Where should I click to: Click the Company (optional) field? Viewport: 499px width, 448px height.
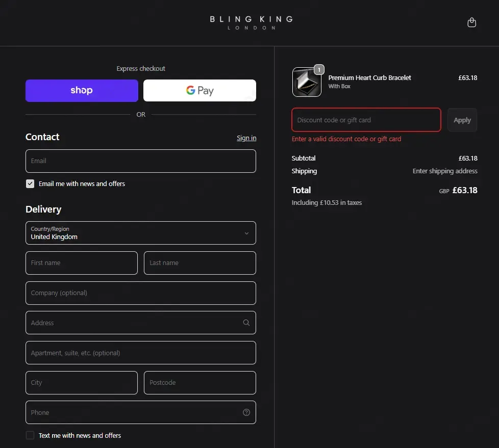pos(141,293)
